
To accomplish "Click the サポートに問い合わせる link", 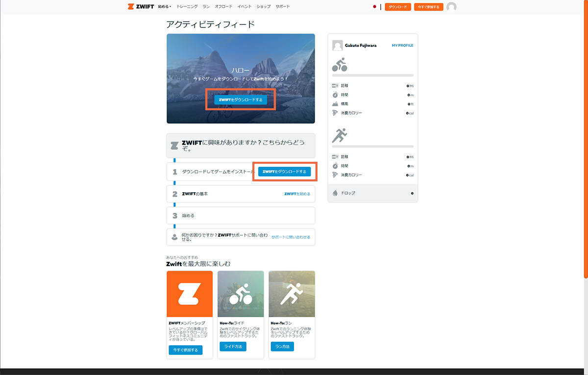I will 291,237.
